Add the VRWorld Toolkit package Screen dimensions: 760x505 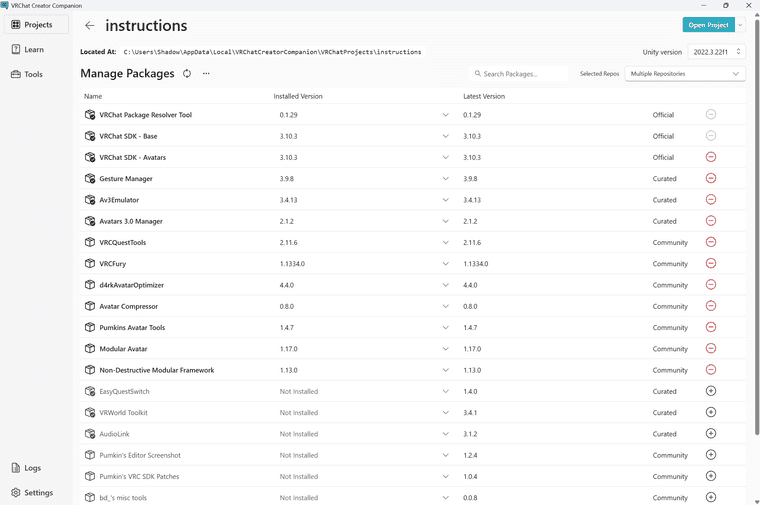711,412
